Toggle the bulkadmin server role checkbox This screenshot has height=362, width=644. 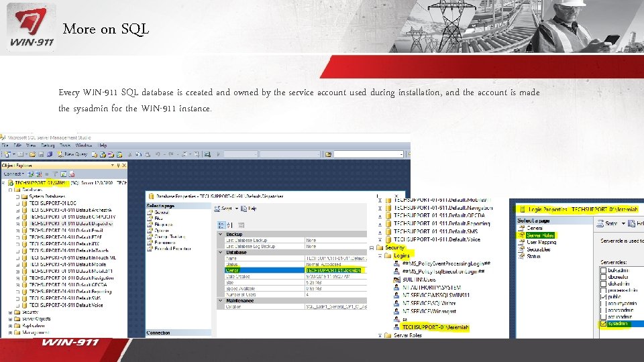603,270
